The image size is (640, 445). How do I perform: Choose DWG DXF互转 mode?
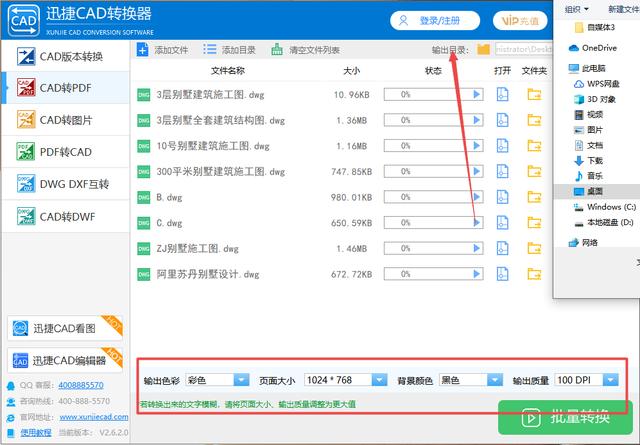pos(66,184)
